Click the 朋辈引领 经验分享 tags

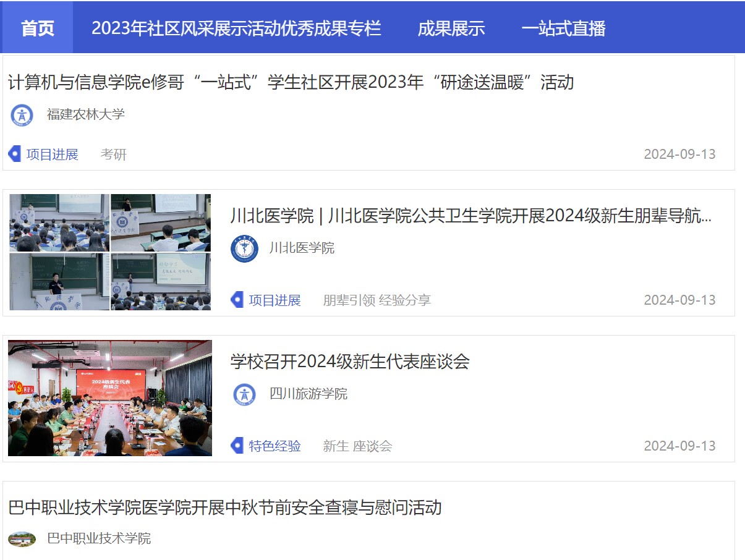click(377, 300)
